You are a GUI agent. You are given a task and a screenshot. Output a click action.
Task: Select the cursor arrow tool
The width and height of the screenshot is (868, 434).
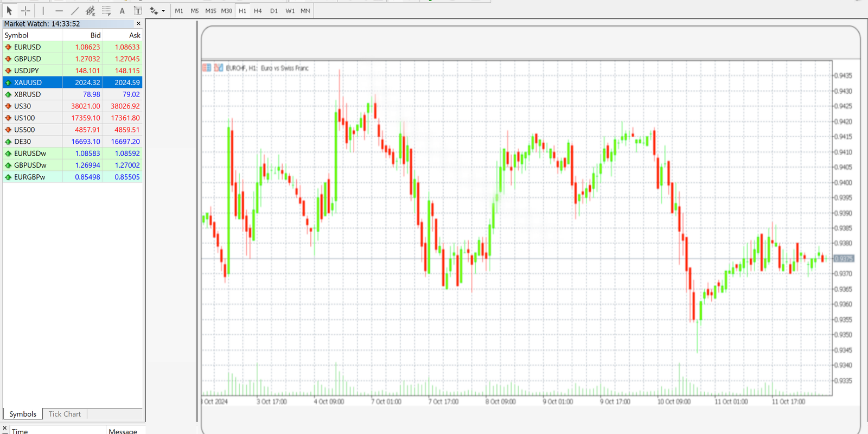click(x=9, y=10)
